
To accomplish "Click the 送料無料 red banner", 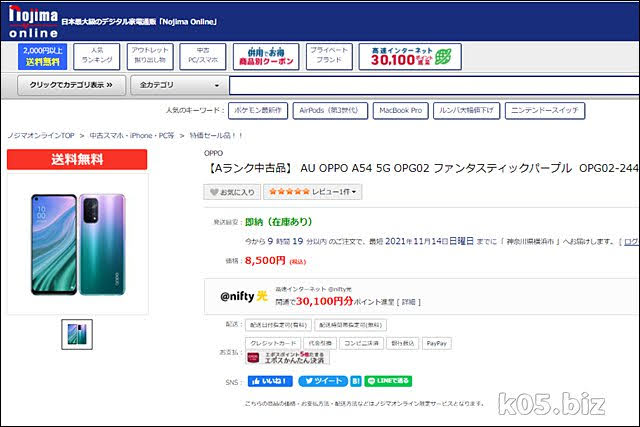I will pos(77,159).
